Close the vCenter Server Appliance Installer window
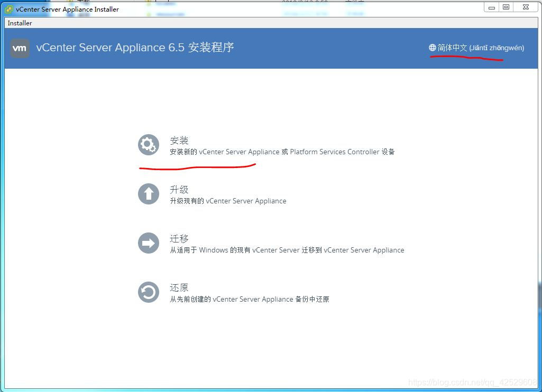This screenshot has height=392, width=542. pos(526,7)
